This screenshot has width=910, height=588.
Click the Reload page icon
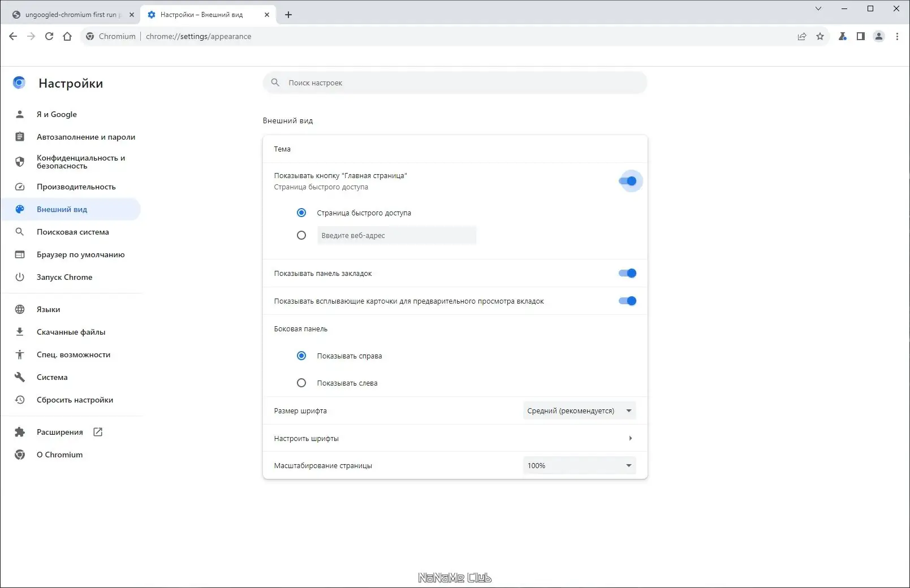point(49,36)
